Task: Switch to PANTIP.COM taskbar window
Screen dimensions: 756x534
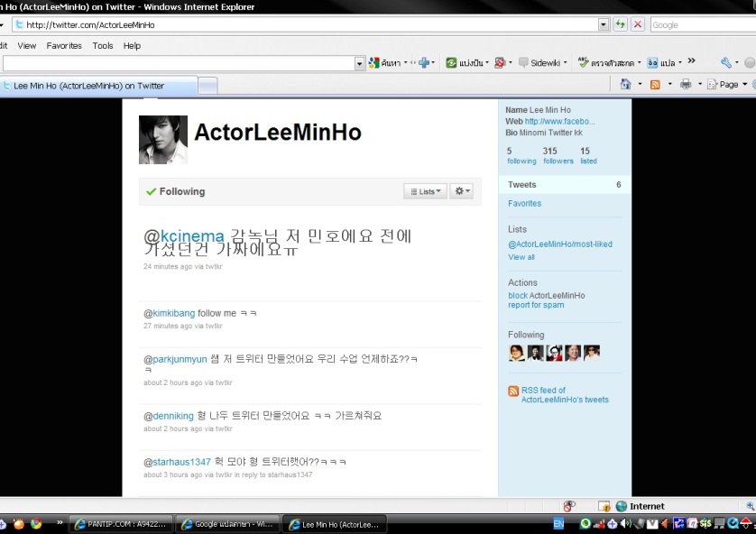Action: [121, 524]
